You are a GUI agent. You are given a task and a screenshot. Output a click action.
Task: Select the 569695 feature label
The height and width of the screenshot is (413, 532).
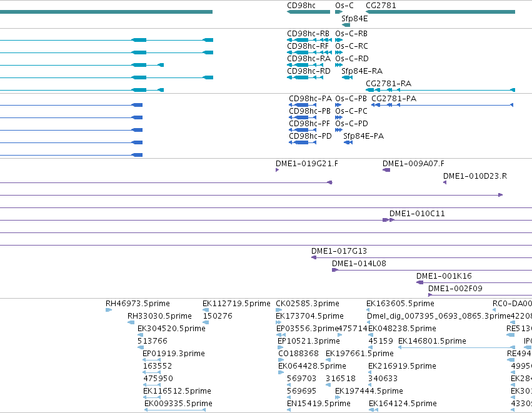[x=301, y=391]
